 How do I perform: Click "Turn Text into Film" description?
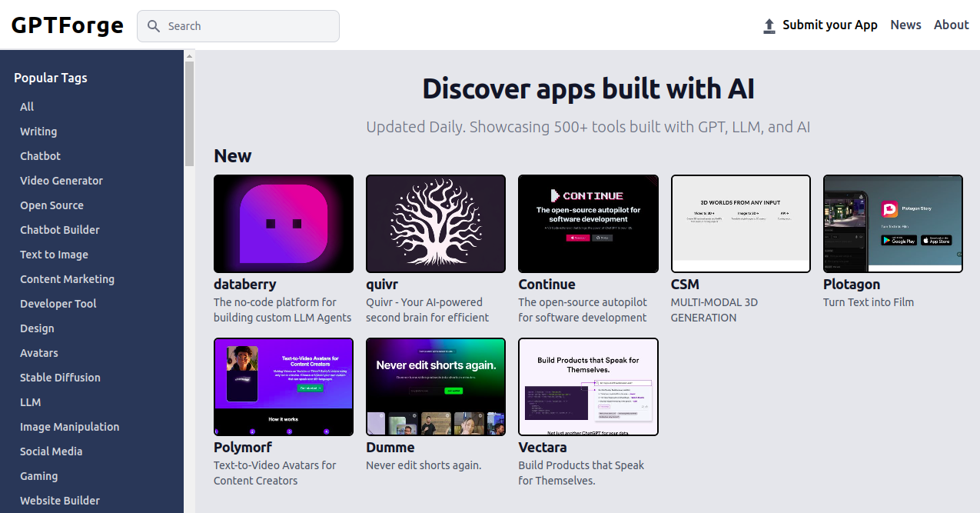[869, 302]
